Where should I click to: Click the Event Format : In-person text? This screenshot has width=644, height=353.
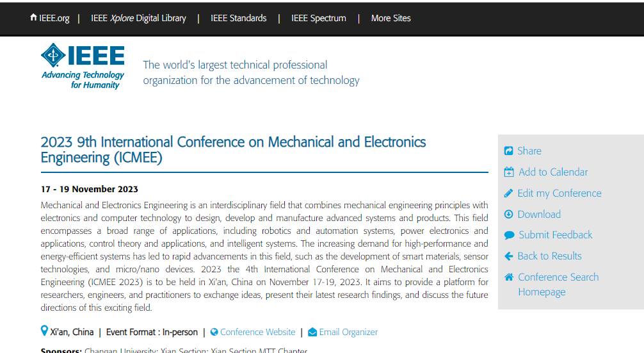(152, 332)
